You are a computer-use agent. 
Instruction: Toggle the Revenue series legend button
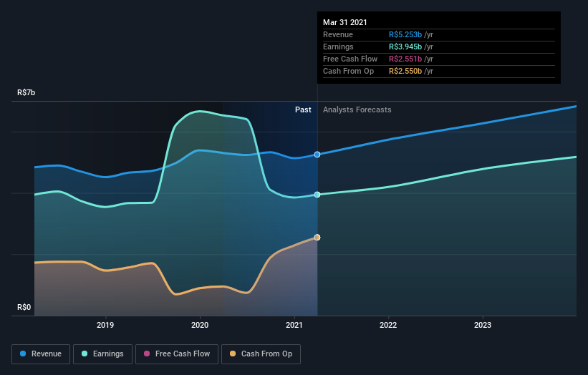click(41, 354)
